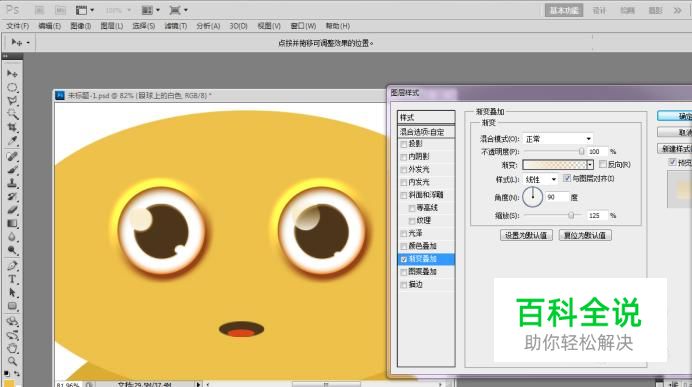Screen dimensions: 692x387
Task: Select the Dodge tool
Action: click(x=12, y=250)
